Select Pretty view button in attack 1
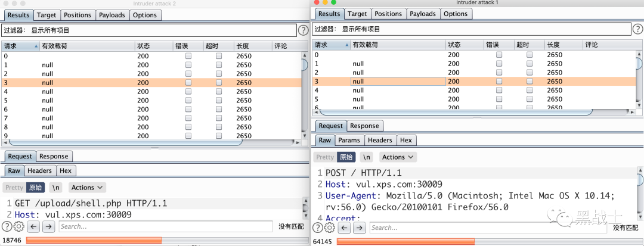 (326, 157)
